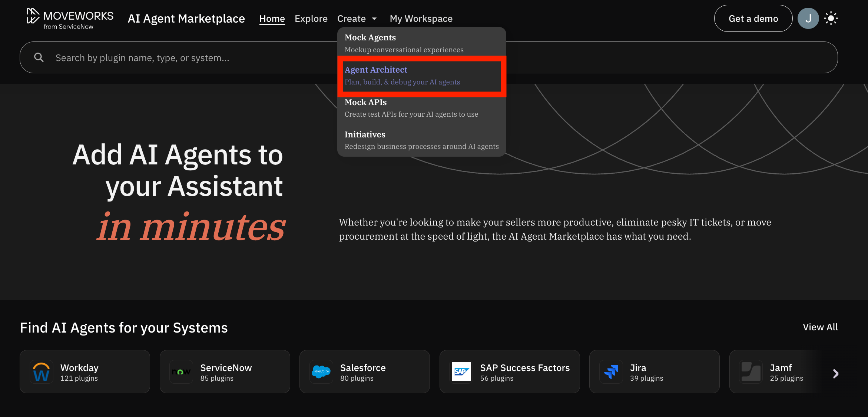This screenshot has height=417, width=868.
Task: Open the user avatar J icon
Action: (x=808, y=19)
